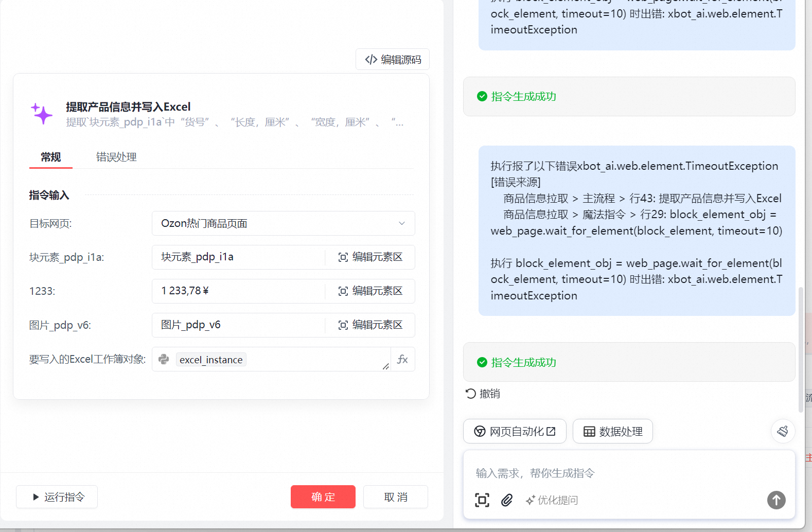The height and width of the screenshot is (532, 812).
Task: Click the 块元素_pdp_i1a element value field
Action: tap(238, 257)
